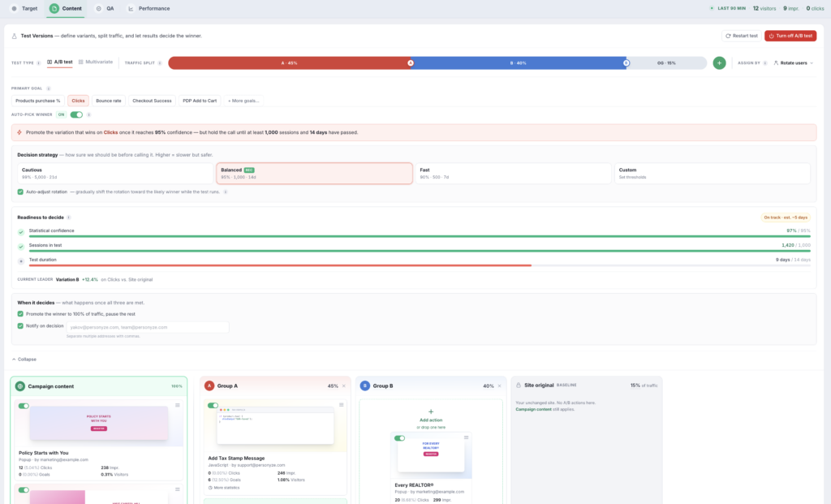Disable the Add Tax Stamp Message action toggle
This screenshot has height=504, width=831.
coord(213,406)
